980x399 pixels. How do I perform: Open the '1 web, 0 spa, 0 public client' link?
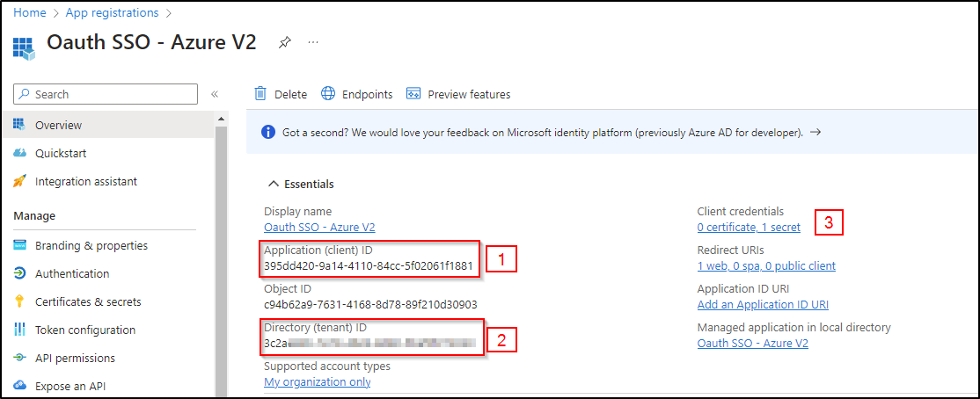click(x=765, y=265)
